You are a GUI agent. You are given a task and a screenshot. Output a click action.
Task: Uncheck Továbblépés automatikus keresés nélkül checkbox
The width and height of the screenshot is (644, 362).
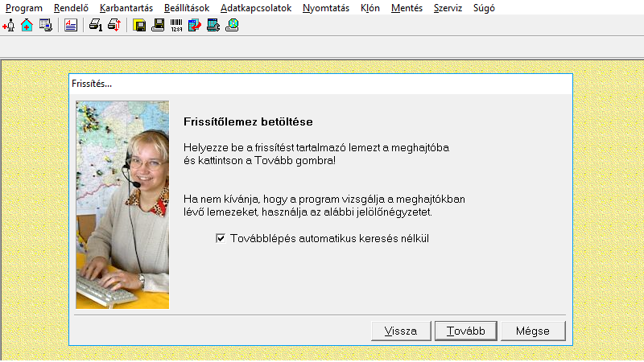pos(221,238)
